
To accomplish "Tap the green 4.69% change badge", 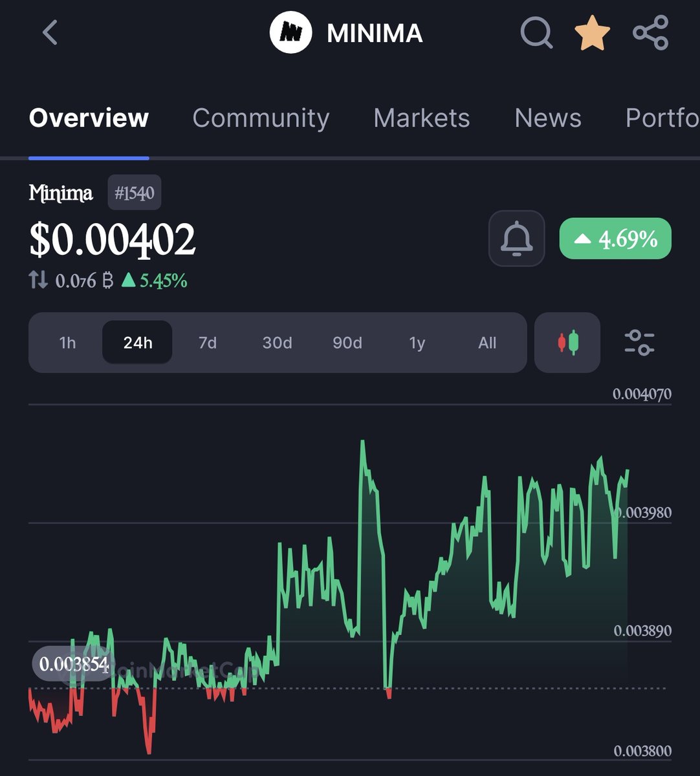I will point(615,239).
